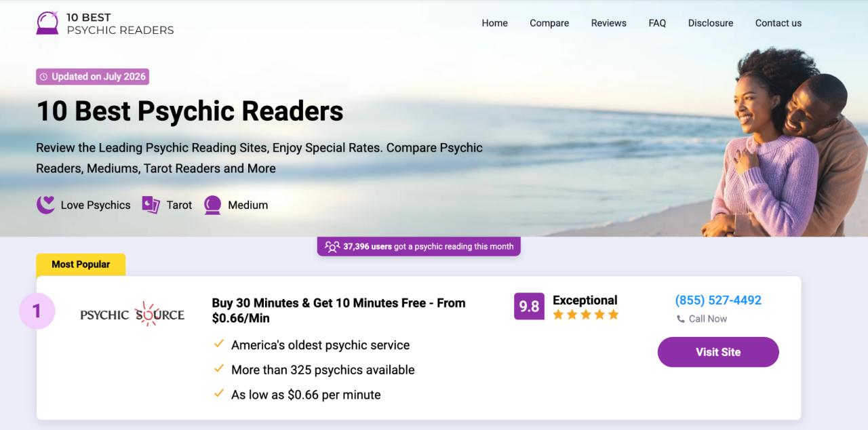Click the Buy 30 Minutes offer headline

pos(338,311)
